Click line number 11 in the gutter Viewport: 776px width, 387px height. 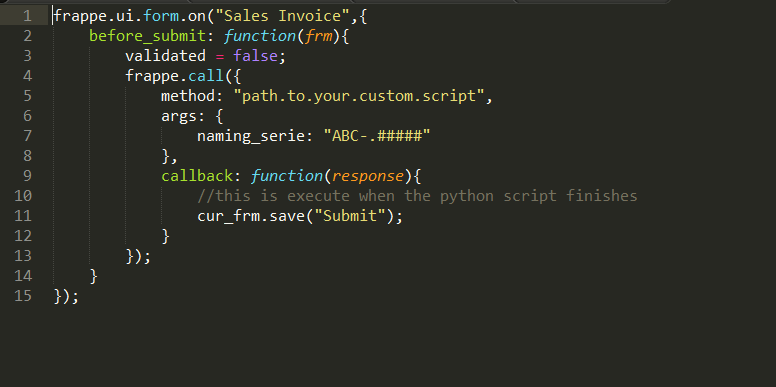click(x=23, y=216)
